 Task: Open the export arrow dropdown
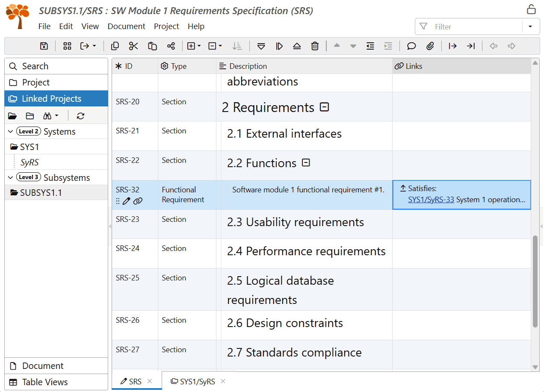pos(88,46)
